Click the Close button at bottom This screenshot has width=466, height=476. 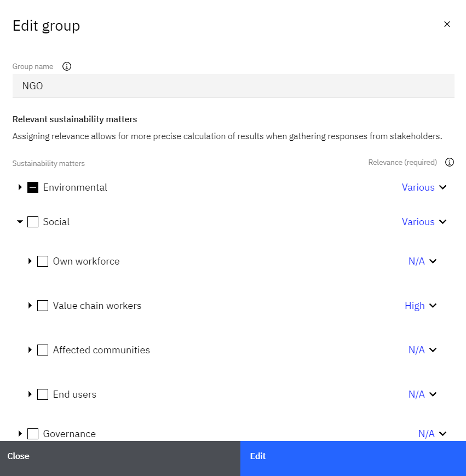point(120,458)
